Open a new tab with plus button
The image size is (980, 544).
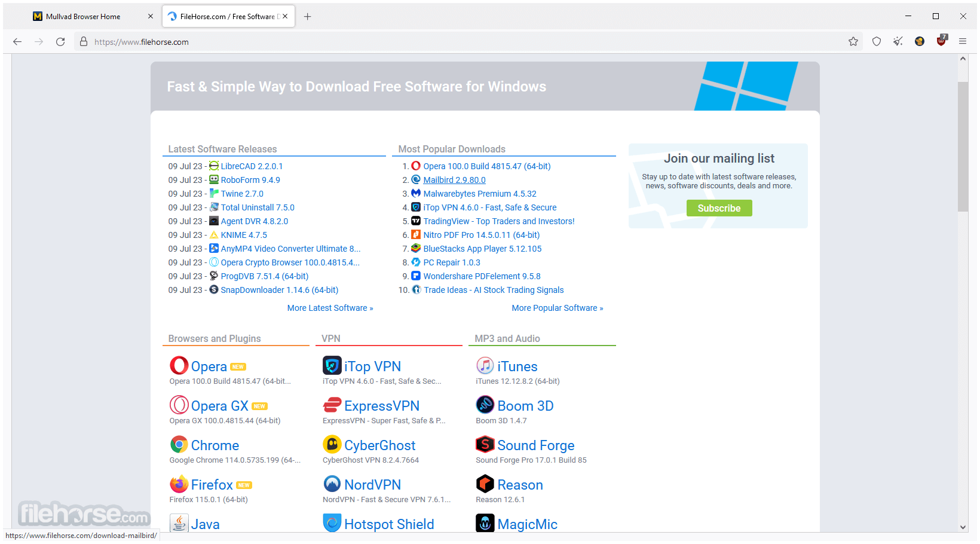click(307, 17)
